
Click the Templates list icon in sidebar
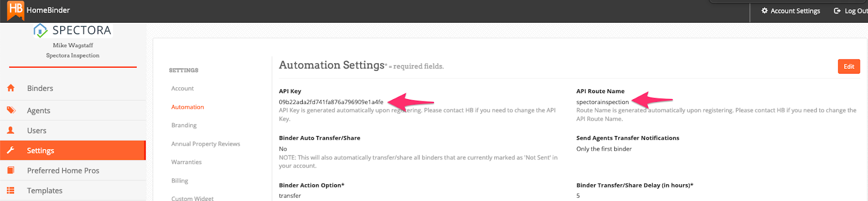click(11, 190)
